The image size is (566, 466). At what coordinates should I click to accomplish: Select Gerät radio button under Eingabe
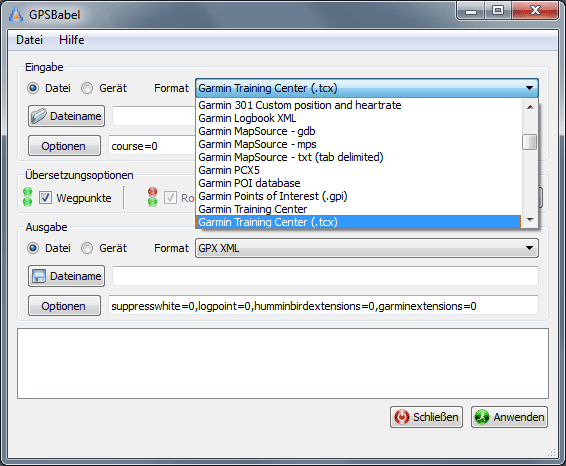[87, 88]
